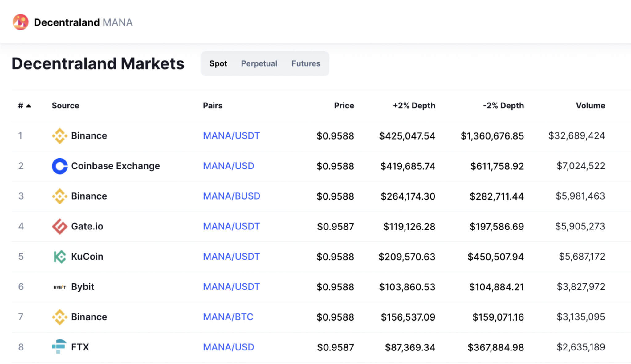
Task: Toggle the # column sort arrow
Action: tap(29, 106)
